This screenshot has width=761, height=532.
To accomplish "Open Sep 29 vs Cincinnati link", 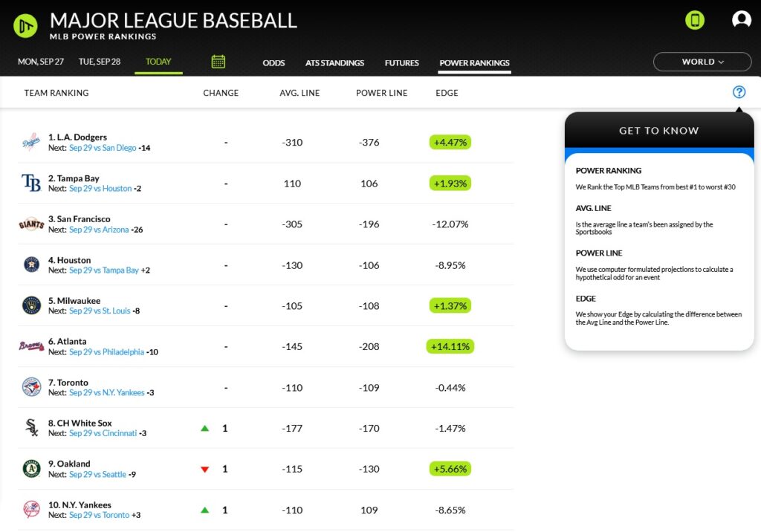I will tap(103, 433).
